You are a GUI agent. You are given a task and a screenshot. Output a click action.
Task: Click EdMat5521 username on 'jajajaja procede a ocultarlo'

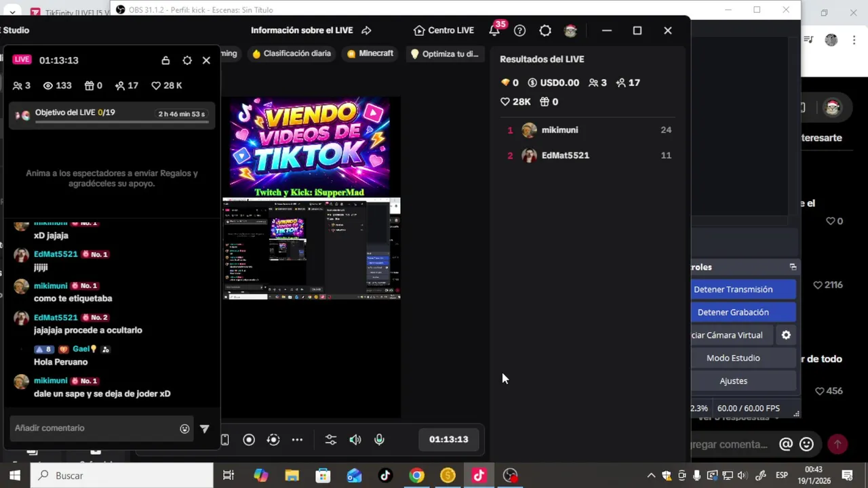tap(56, 318)
